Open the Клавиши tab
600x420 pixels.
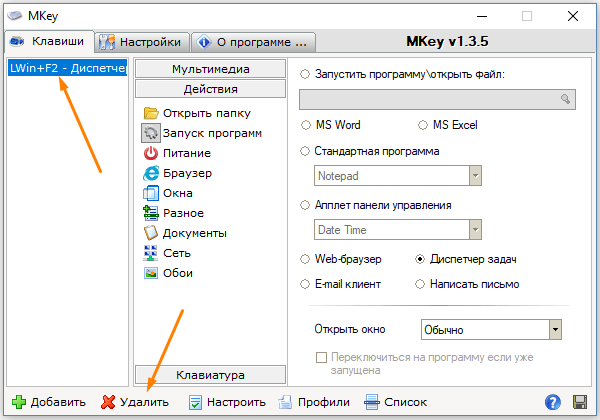[x=49, y=41]
